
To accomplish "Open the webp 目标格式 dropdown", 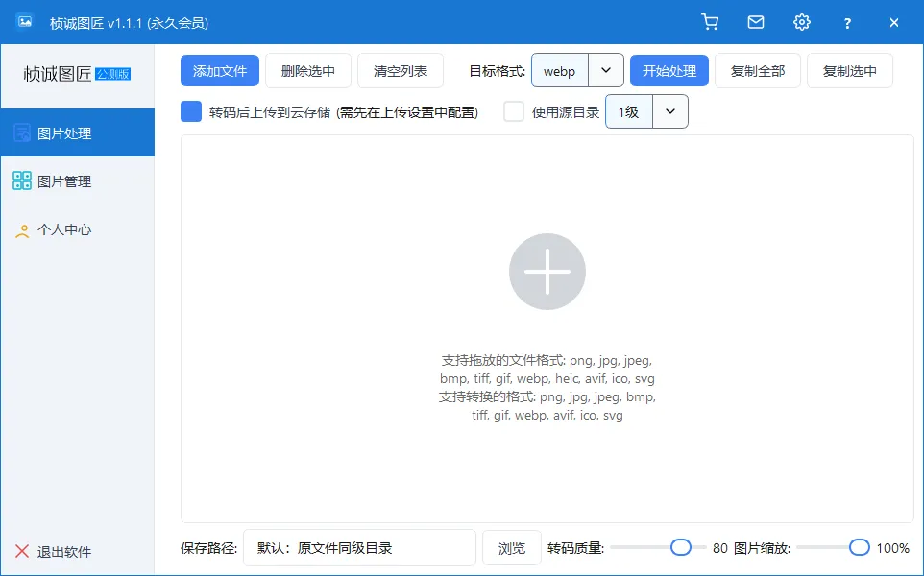I will pyautogui.click(x=606, y=69).
